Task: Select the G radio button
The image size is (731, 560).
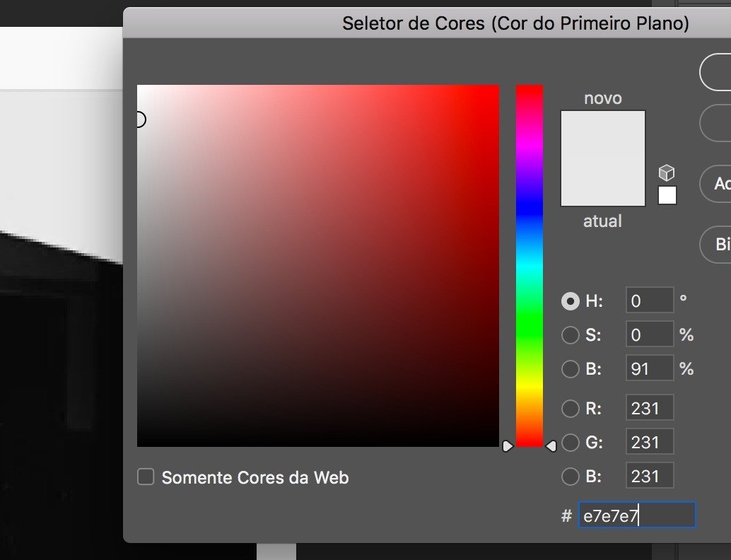Action: (x=571, y=441)
